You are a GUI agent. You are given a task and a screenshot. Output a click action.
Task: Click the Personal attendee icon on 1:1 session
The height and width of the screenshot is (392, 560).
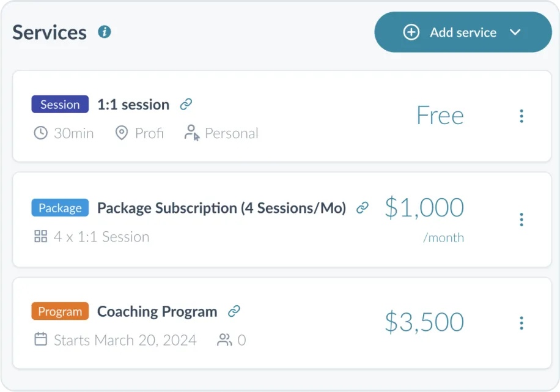pos(191,133)
